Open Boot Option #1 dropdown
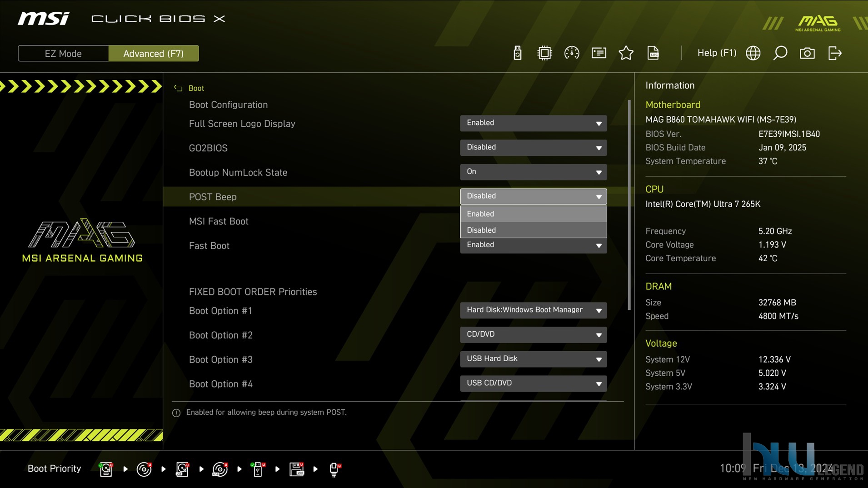 tap(533, 310)
